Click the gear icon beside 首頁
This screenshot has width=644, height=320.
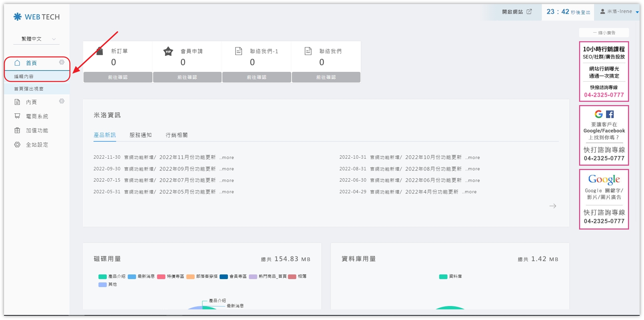tap(62, 62)
